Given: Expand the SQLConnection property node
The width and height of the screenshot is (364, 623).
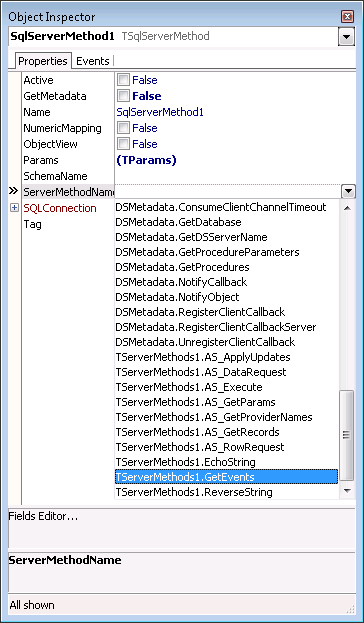Looking at the screenshot, I should pyautogui.click(x=15, y=208).
